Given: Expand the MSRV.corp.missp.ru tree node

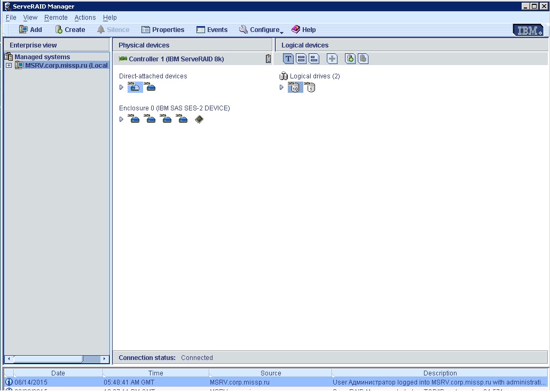Looking at the screenshot, I should pos(9,66).
